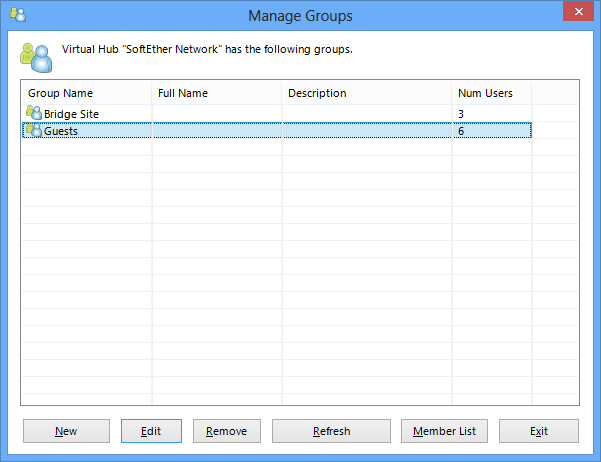The width and height of the screenshot is (601, 462).
Task: Open the Member List
Action: pos(444,431)
